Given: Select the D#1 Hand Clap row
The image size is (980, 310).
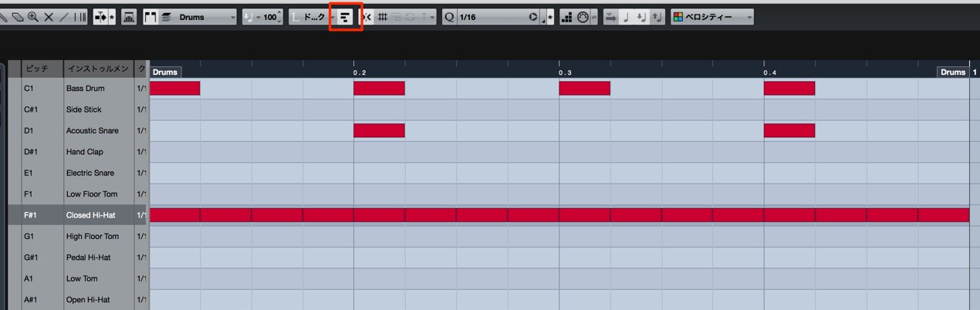Looking at the screenshot, I should click(x=77, y=152).
